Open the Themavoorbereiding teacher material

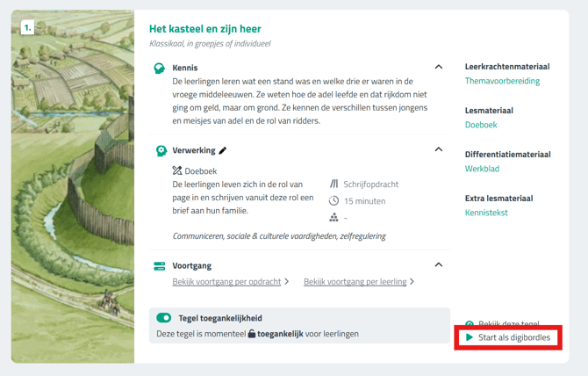pos(502,81)
